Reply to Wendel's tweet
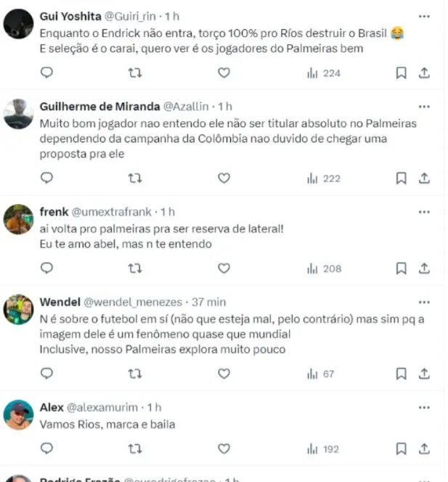The height and width of the screenshot is (482, 448). (x=46, y=374)
